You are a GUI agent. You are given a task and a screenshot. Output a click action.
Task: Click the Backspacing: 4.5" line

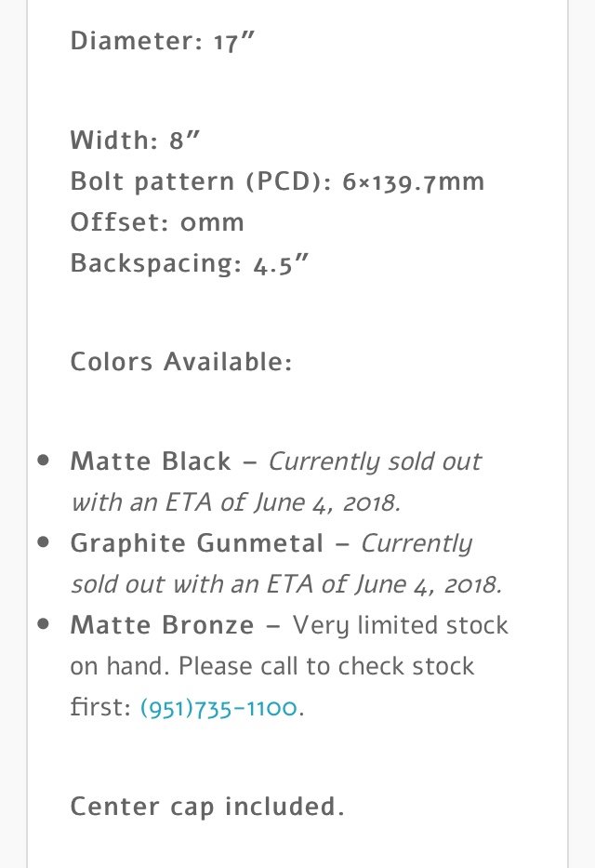[x=189, y=263]
